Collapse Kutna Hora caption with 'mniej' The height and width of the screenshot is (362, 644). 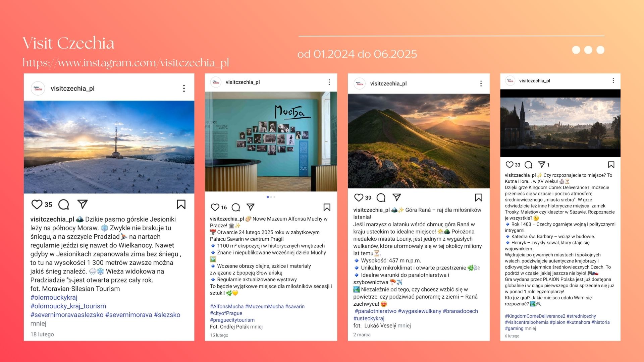click(x=530, y=328)
